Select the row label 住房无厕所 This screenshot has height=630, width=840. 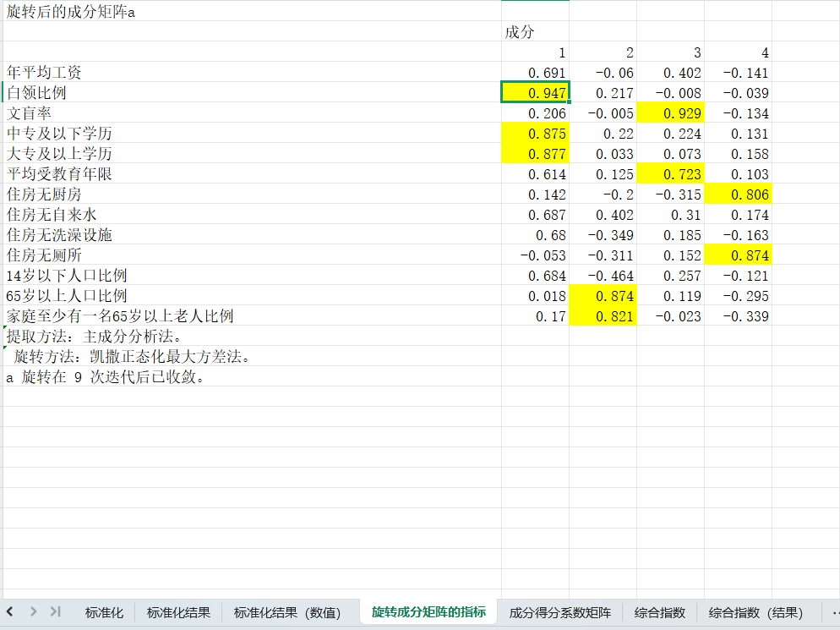tap(252, 255)
